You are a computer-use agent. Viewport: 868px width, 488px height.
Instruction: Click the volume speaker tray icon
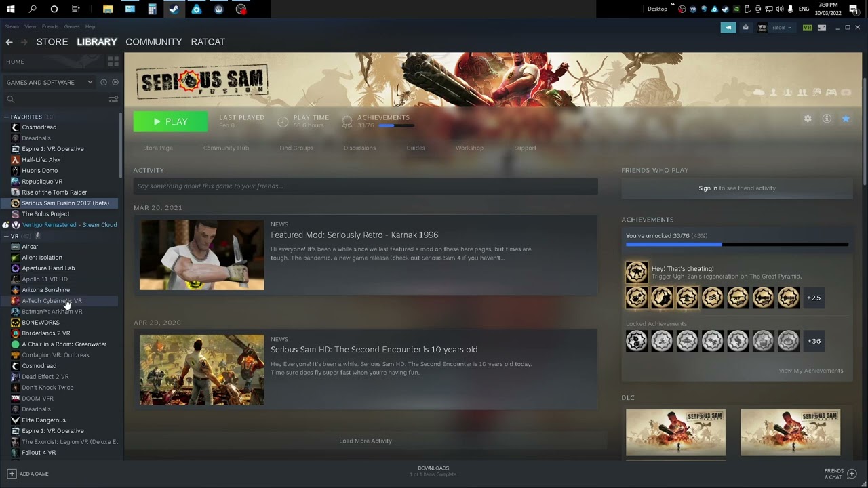[779, 9]
